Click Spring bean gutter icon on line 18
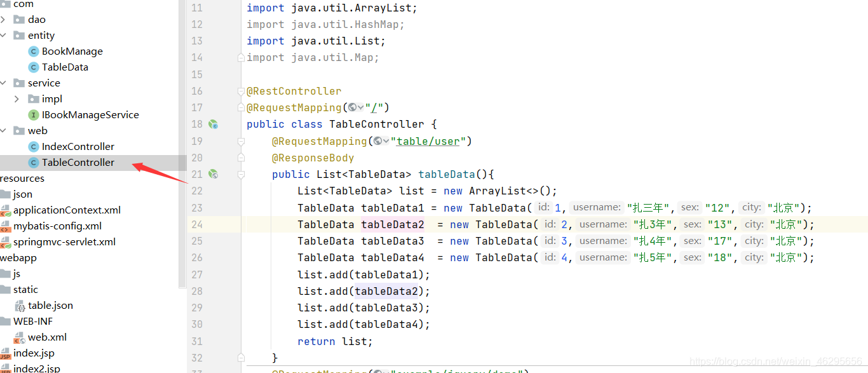 click(x=214, y=125)
